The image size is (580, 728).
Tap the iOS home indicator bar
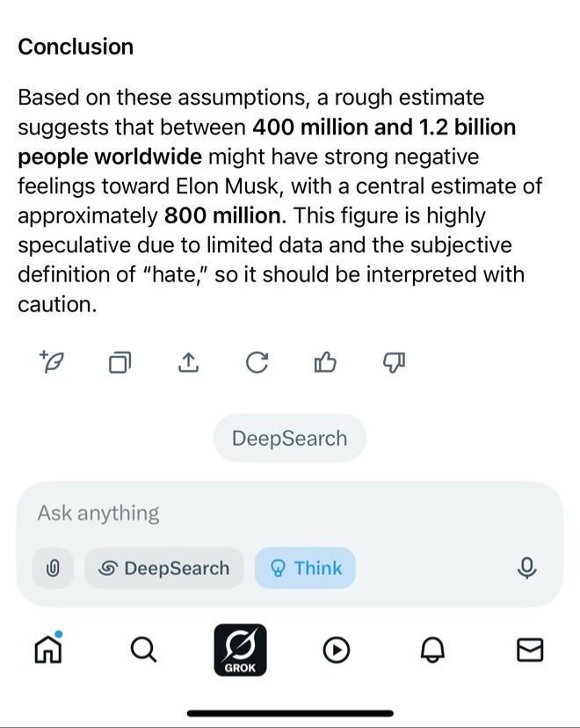(291, 713)
